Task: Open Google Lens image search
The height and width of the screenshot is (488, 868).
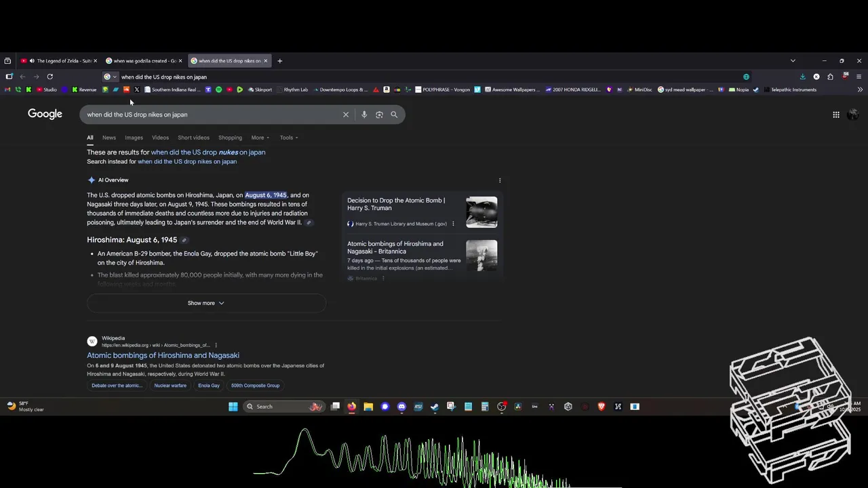Action: point(379,115)
